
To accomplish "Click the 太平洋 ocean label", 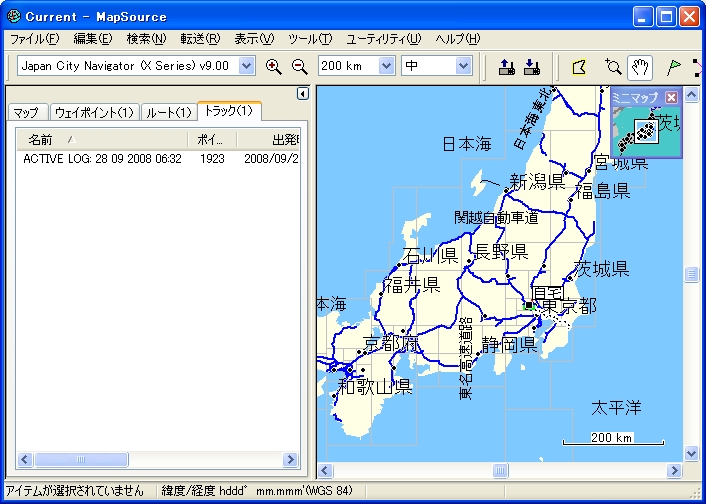I will click(616, 408).
